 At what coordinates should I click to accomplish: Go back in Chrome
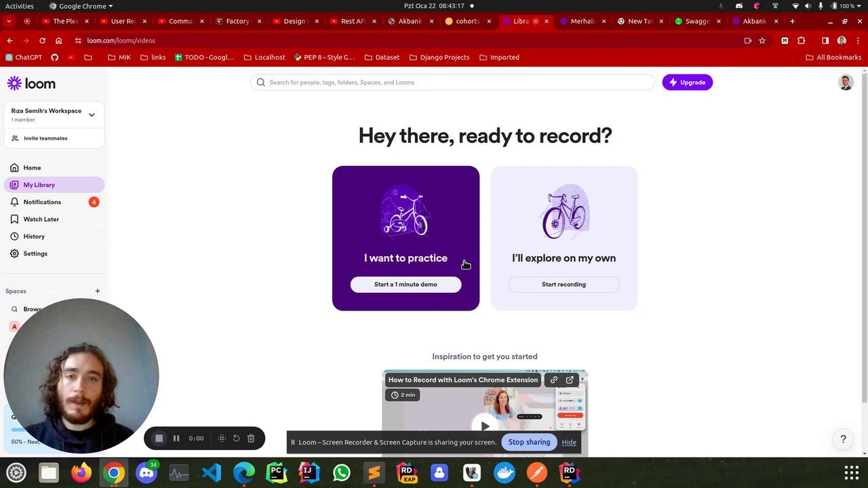9,41
